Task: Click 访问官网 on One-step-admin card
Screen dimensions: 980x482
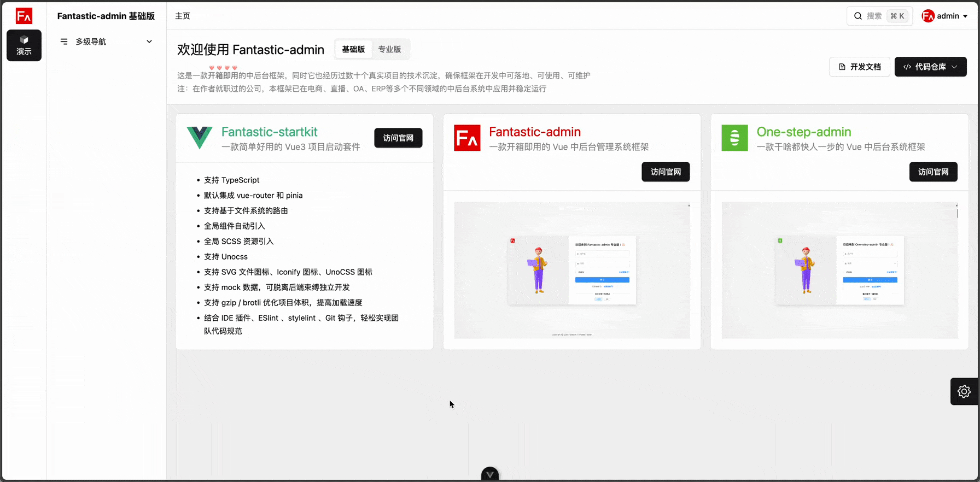Action: [x=933, y=172]
